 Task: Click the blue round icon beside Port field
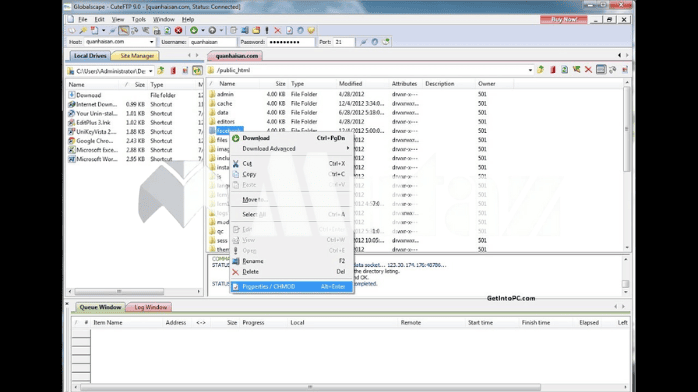coord(375,42)
